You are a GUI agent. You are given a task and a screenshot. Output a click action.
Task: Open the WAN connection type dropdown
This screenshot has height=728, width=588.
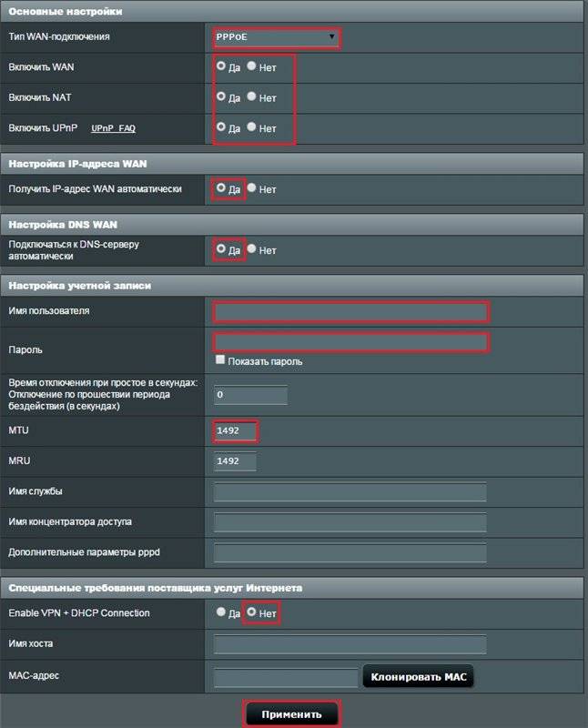(277, 38)
